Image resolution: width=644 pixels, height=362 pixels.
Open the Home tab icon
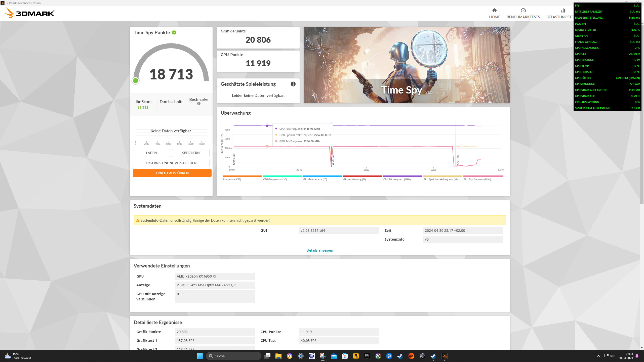(494, 11)
